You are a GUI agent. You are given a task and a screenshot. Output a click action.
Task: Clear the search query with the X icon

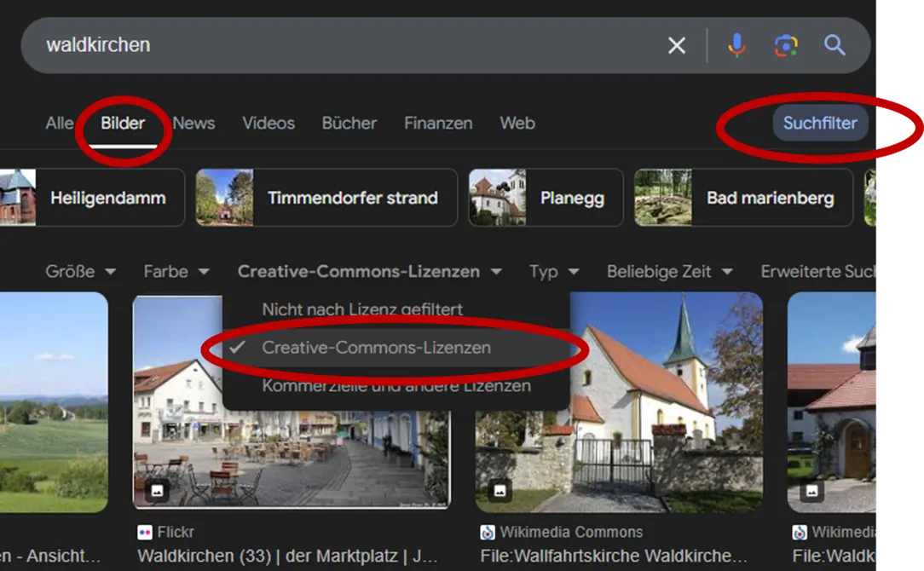coord(677,45)
